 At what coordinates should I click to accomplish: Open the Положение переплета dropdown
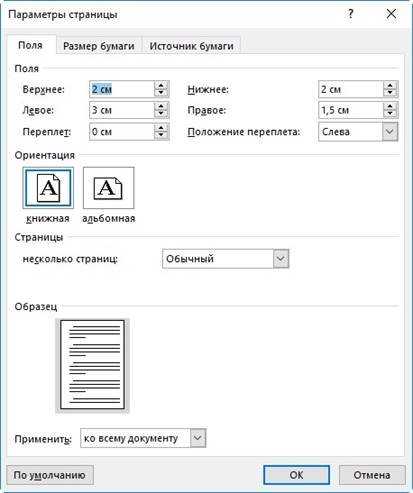pyautogui.click(x=390, y=132)
